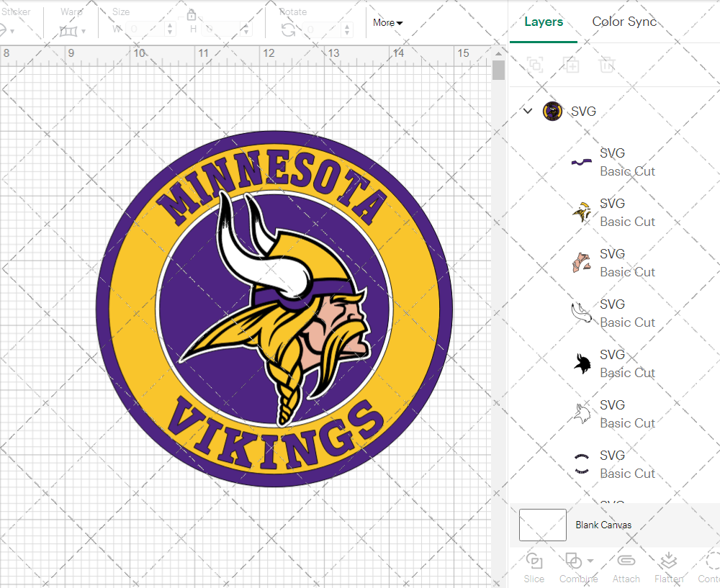Select the purple line SVG layer
Screen dimensions: 720x588
coord(614,162)
